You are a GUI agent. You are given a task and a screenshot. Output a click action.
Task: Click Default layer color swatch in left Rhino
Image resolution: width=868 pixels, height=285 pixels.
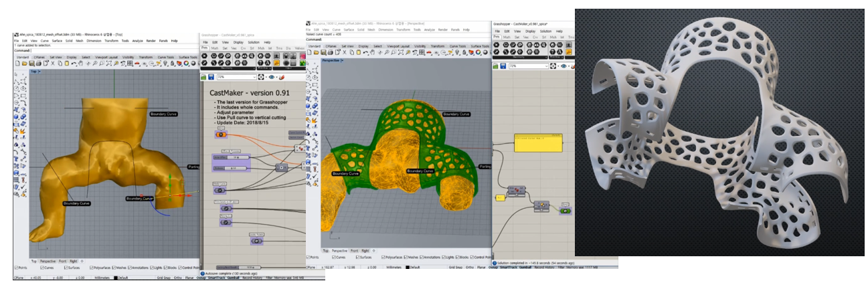(115, 278)
